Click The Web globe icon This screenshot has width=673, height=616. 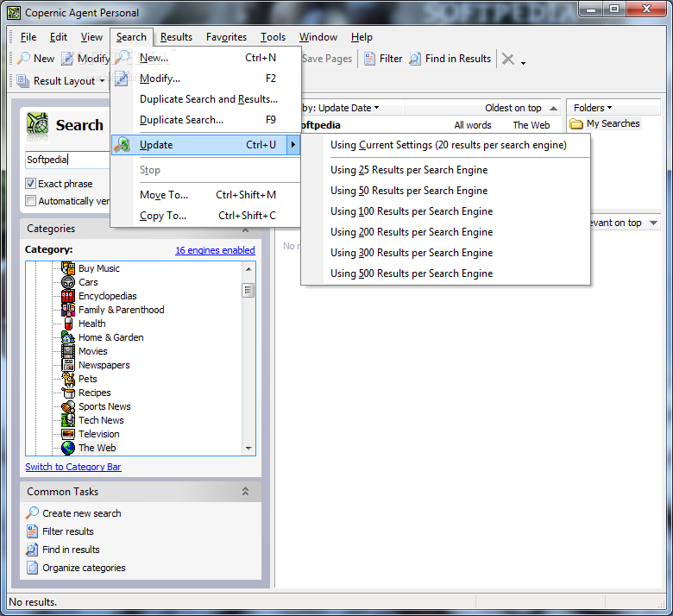[68, 448]
